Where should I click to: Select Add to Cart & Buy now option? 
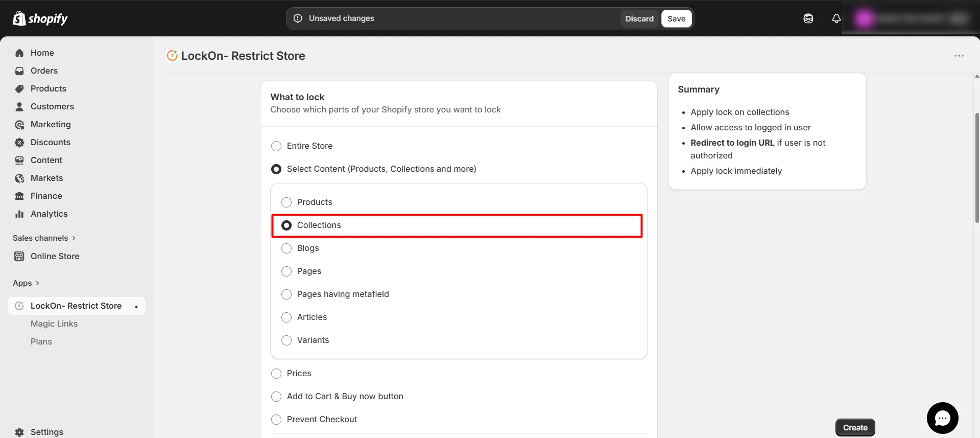(276, 397)
